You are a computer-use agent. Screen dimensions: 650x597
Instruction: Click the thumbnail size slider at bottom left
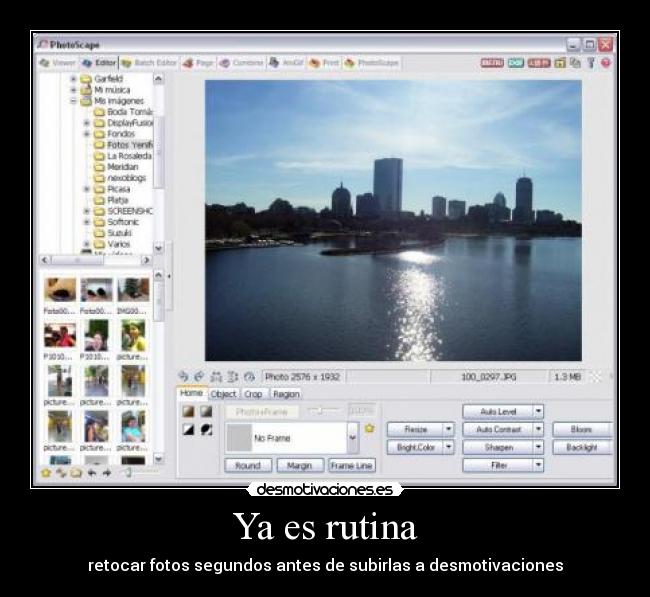pyautogui.click(x=139, y=472)
